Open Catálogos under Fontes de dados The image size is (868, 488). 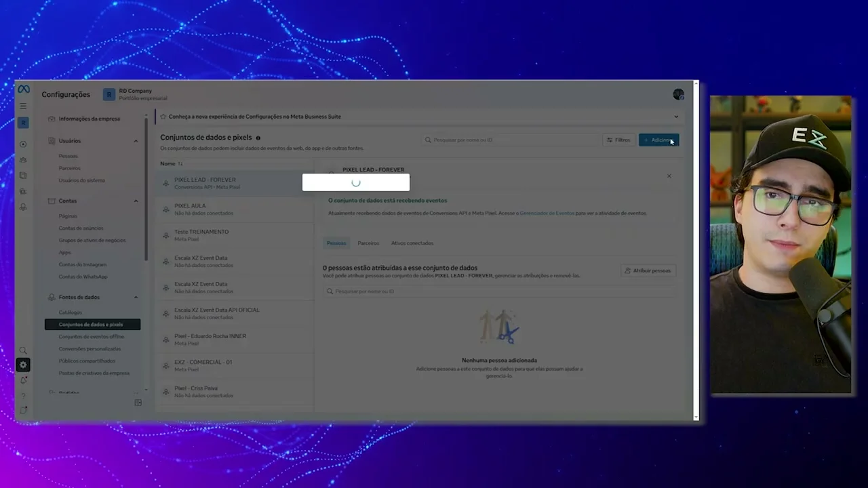coord(70,312)
